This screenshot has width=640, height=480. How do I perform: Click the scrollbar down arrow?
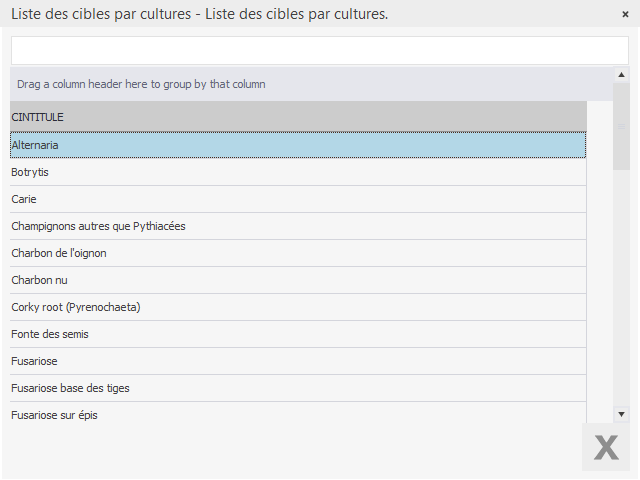click(621, 413)
